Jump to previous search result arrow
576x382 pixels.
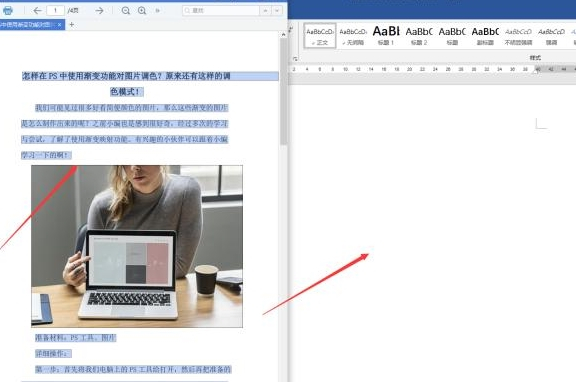point(265,11)
